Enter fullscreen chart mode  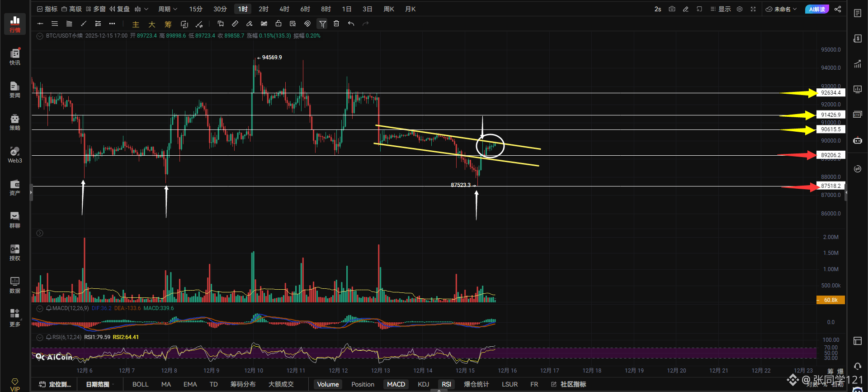tap(753, 9)
